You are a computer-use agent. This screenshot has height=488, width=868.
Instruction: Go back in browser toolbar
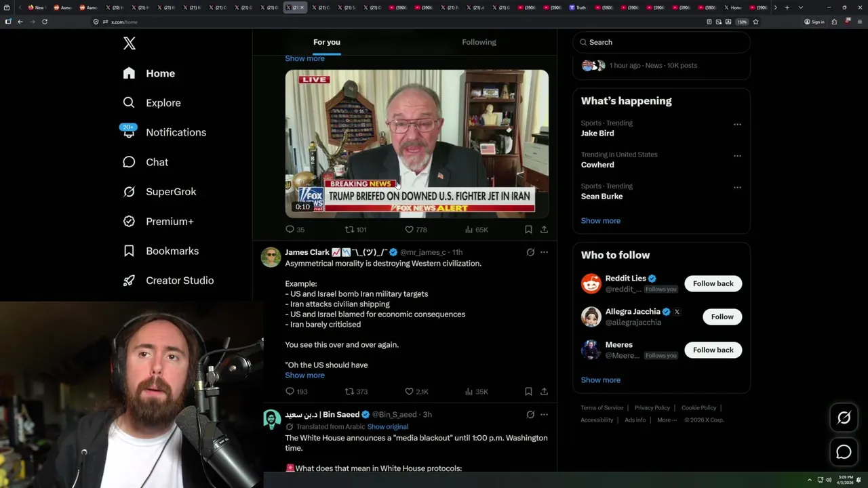coord(20,22)
